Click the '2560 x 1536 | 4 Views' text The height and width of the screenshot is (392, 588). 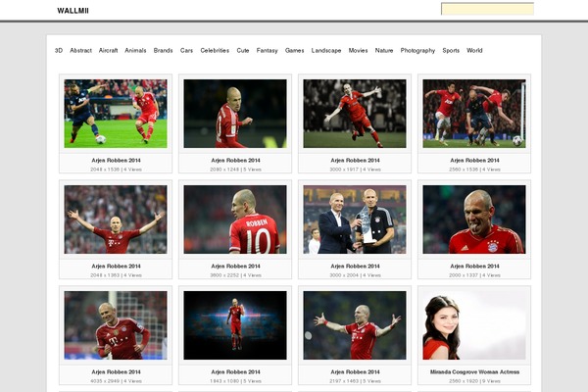coord(474,170)
